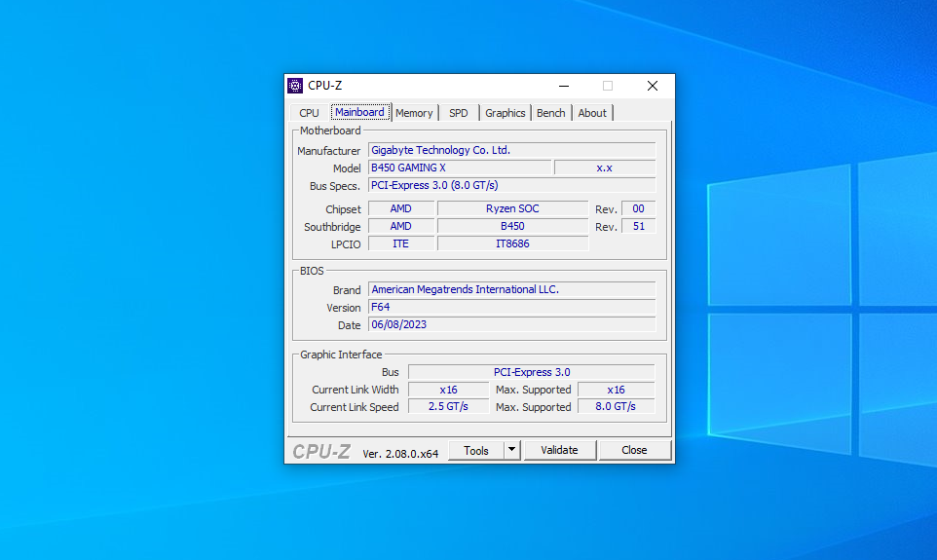Screen dimensions: 937x560
Task: Click the model revision field x.x
Action: [605, 168]
